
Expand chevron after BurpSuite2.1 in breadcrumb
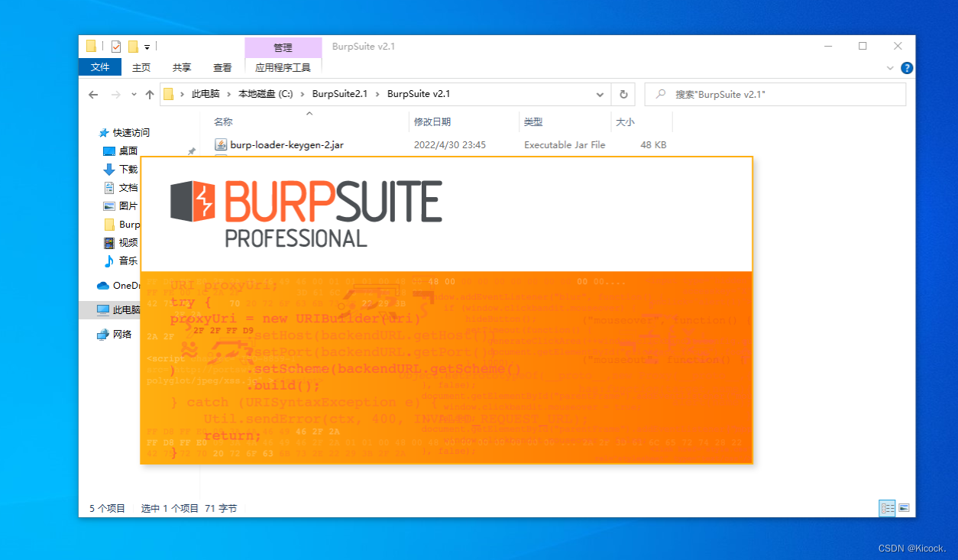pyautogui.click(x=377, y=94)
